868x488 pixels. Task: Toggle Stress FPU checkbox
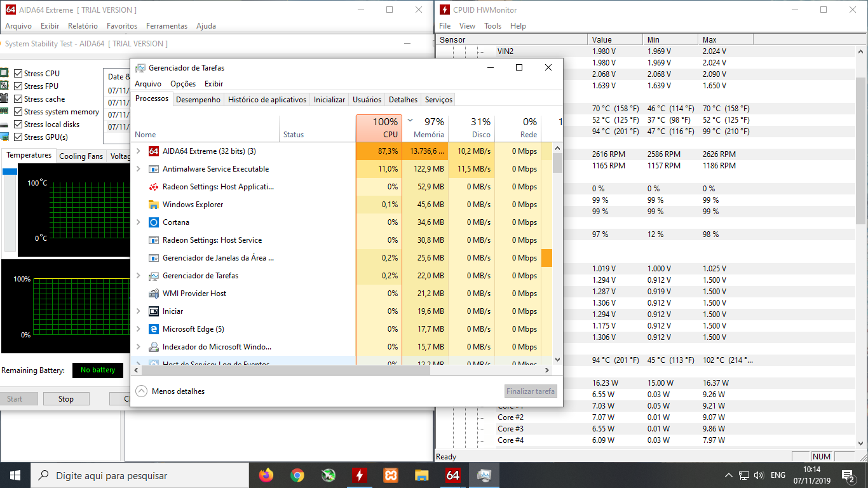pos(18,86)
